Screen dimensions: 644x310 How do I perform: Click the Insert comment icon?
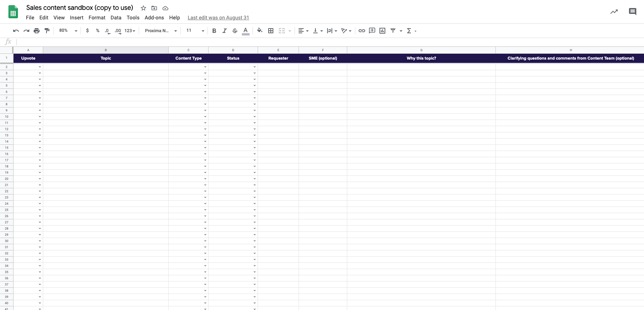(372, 31)
